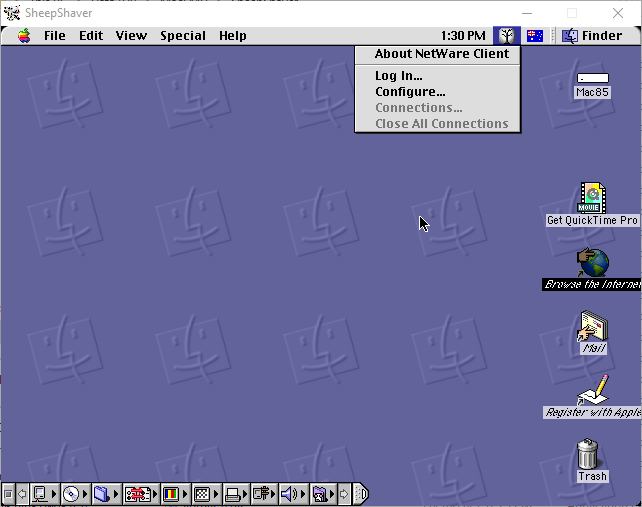Click the Australian flag keyboard menu icon
This screenshot has width=642, height=507.
[535, 36]
